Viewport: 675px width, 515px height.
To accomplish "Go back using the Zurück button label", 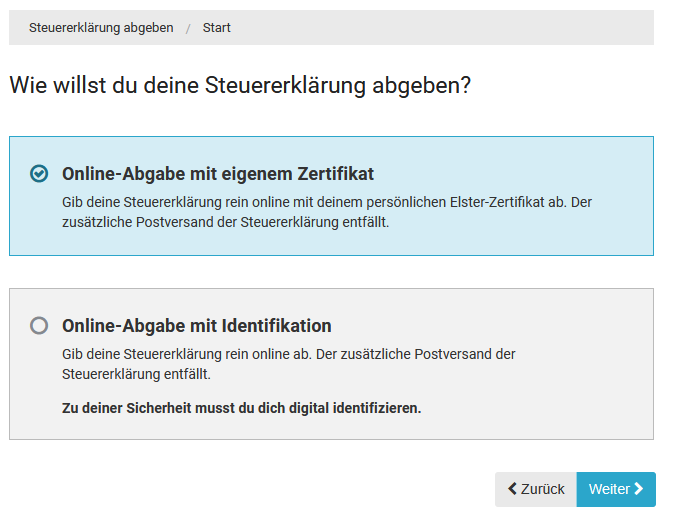I will 543,489.
